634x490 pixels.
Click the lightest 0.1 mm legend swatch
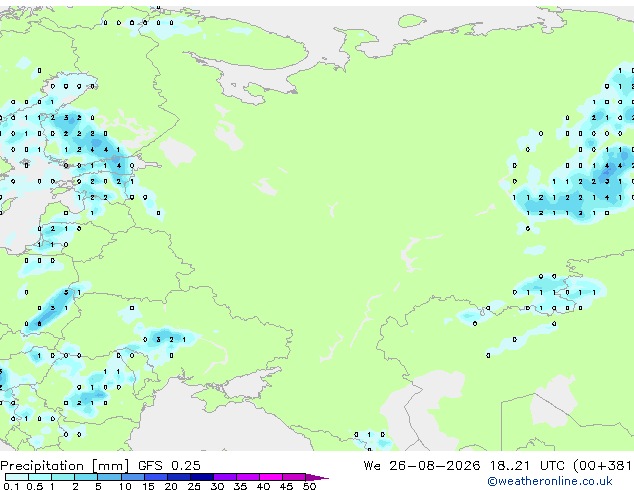(17, 477)
